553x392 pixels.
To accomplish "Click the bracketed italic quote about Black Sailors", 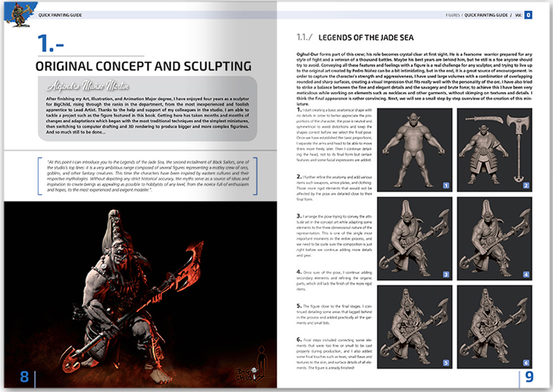I will (x=148, y=176).
